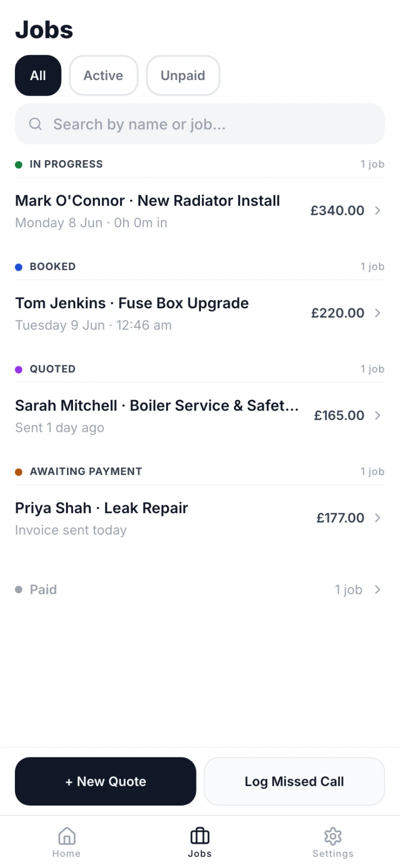Open chevron beside Mark O'Connor's £340.00

(x=377, y=211)
